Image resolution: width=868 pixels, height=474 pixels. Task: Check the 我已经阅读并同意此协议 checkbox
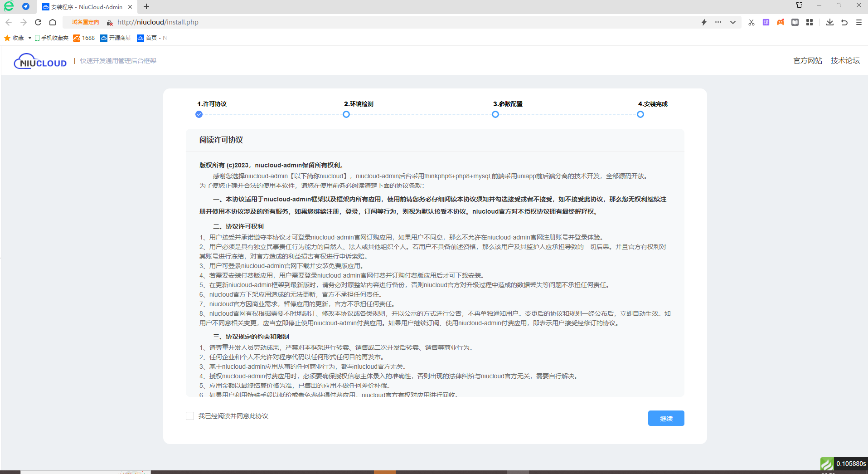(190, 416)
